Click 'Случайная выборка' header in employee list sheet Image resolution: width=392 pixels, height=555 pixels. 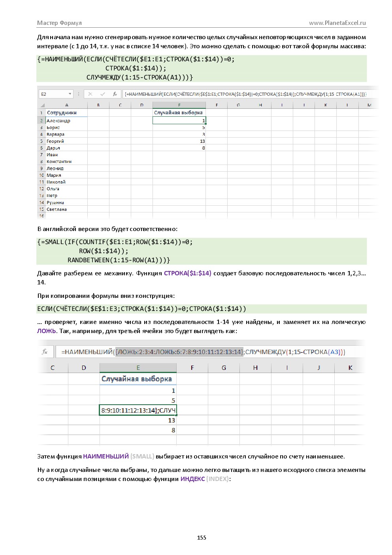179,113
